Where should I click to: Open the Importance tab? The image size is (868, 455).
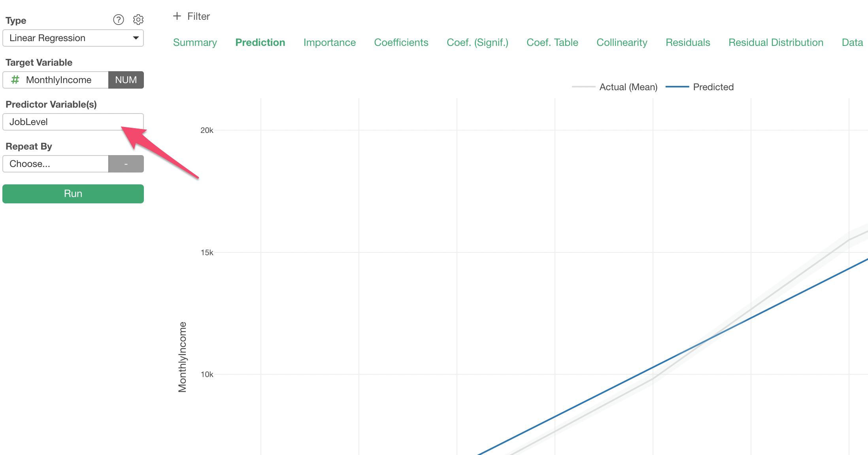coord(329,42)
